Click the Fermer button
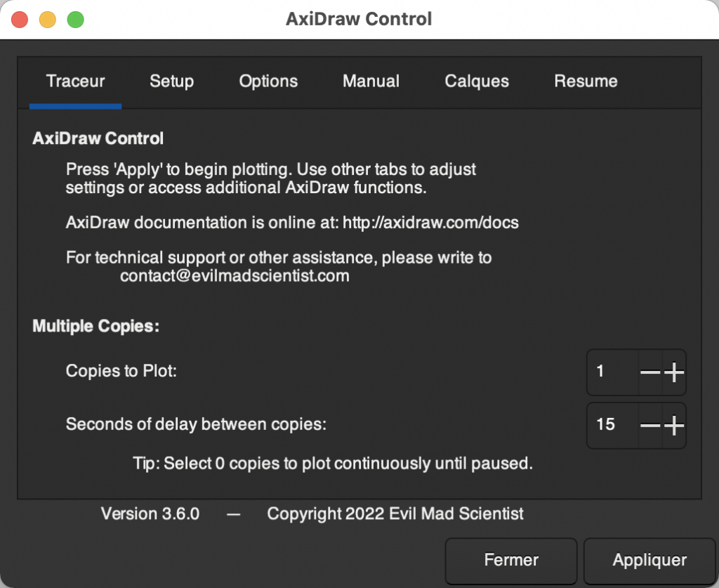The image size is (719, 588). pyautogui.click(x=511, y=560)
